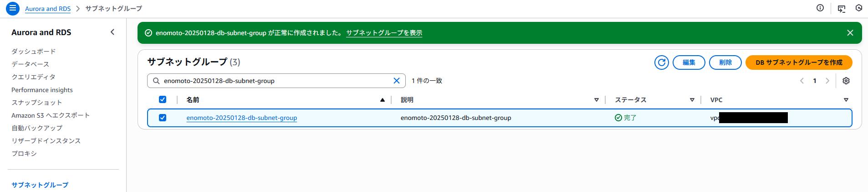Open the hamburger navigation menu
Image resolution: width=868 pixels, height=192 pixels.
point(13,8)
